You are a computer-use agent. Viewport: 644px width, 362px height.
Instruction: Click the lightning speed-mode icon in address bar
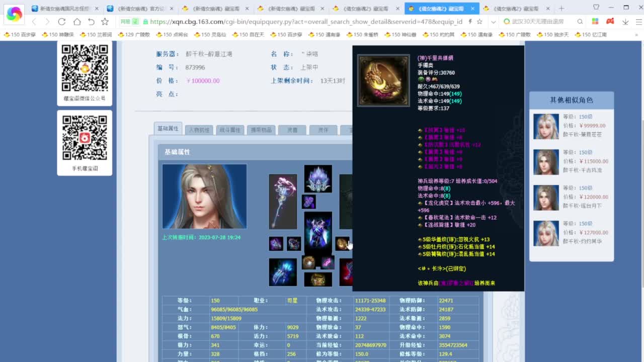click(x=470, y=22)
